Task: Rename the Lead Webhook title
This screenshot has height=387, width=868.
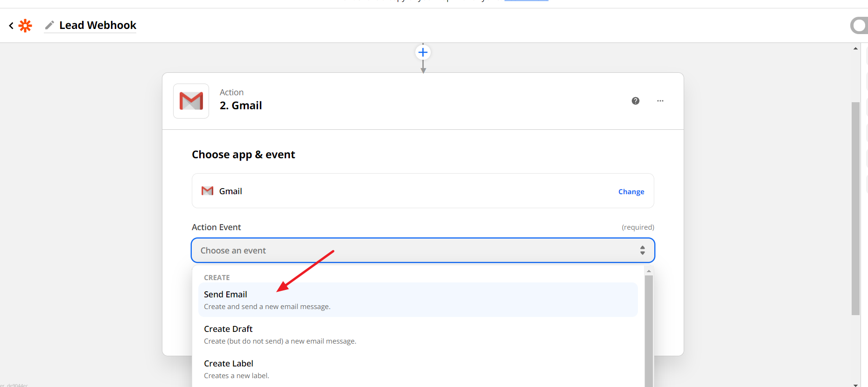Action: pos(98,25)
